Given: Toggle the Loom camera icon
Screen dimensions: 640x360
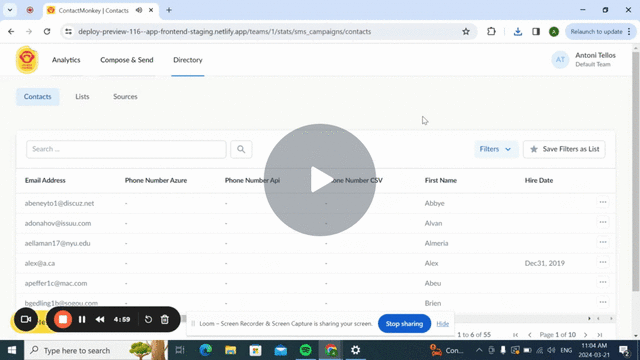Looking at the screenshot, I should (x=26, y=320).
